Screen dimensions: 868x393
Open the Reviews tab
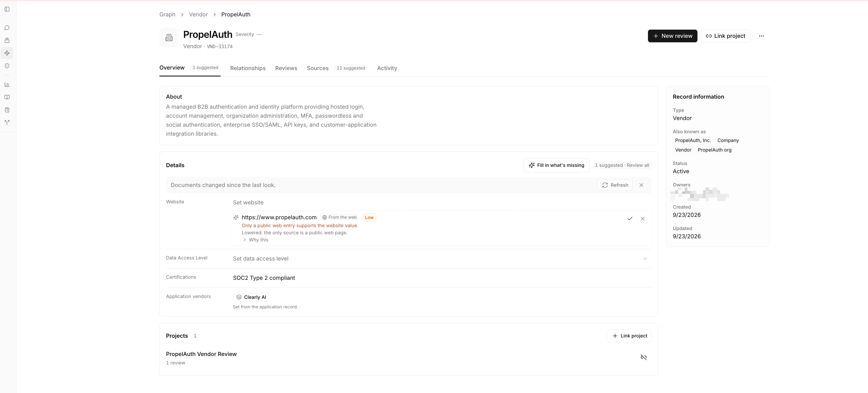pos(286,68)
